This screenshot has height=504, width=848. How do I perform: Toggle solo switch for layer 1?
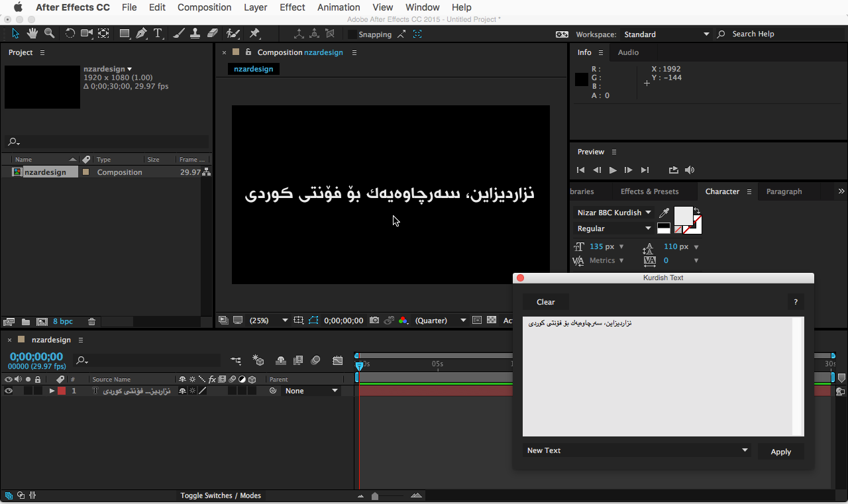28,391
